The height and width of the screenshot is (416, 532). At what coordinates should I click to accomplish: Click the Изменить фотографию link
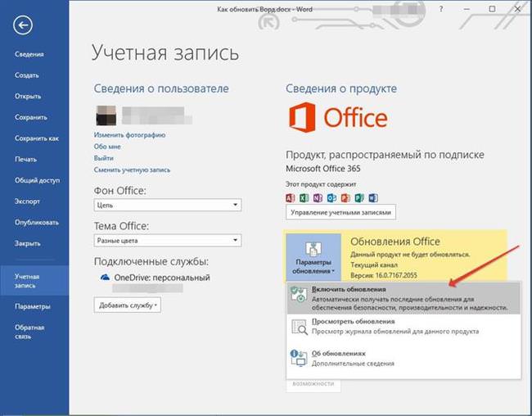coord(129,135)
